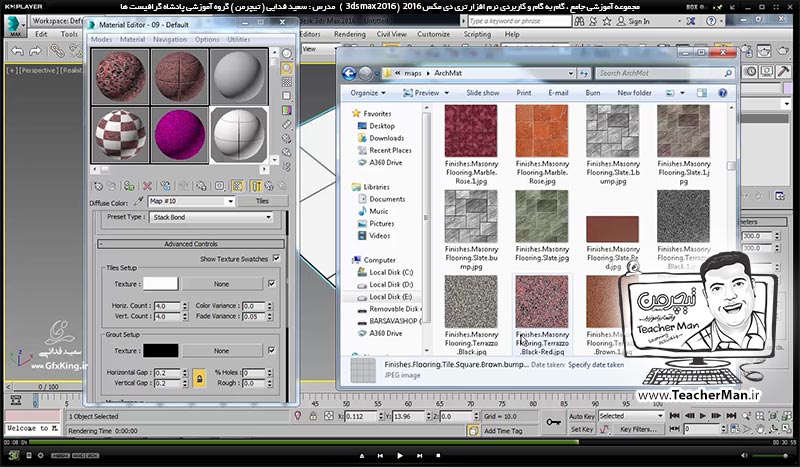Click the Make Material Copy icon

click(x=165, y=186)
